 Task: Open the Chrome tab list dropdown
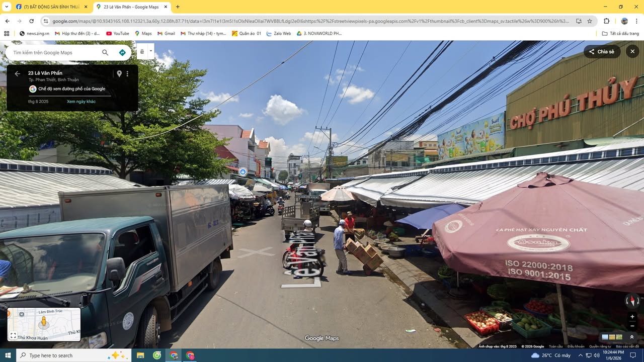(7, 7)
